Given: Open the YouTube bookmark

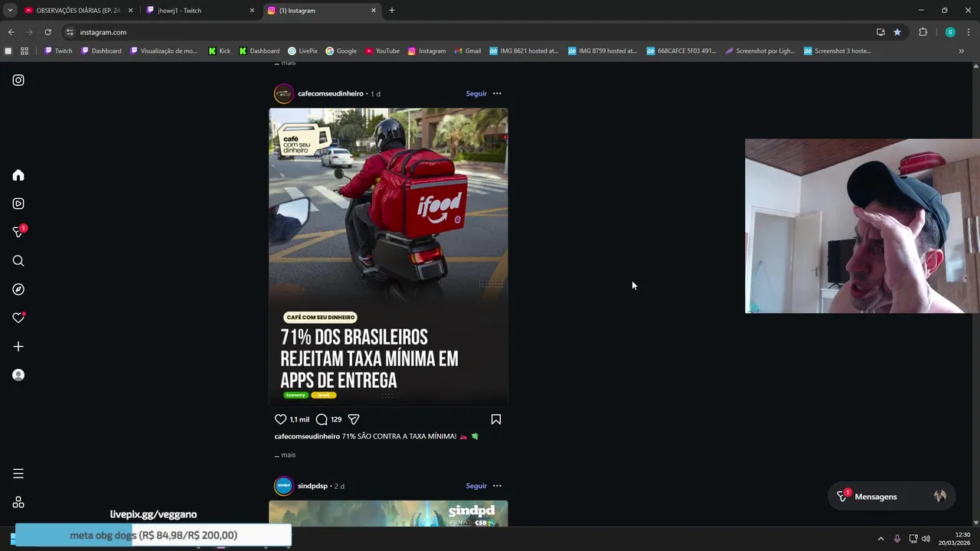Looking at the screenshot, I should tap(382, 51).
